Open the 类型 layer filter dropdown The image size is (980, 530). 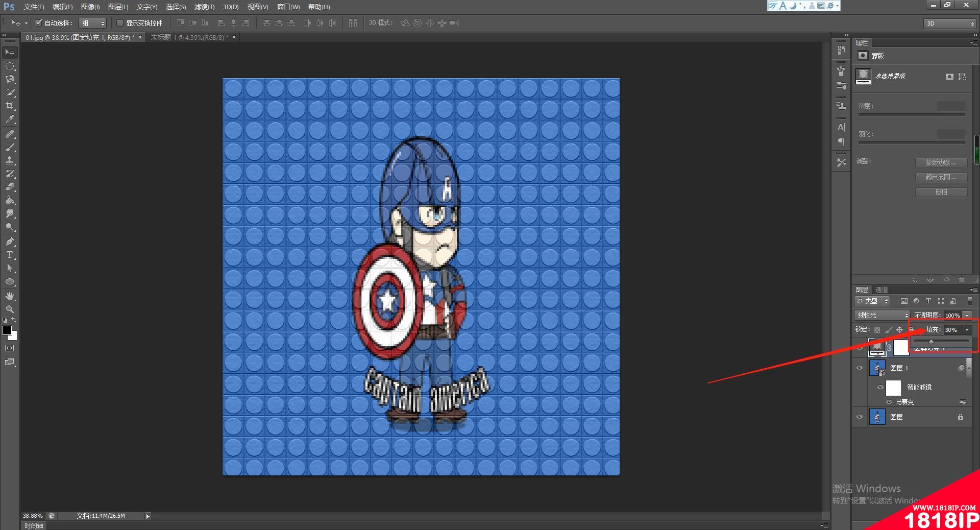tap(872, 301)
